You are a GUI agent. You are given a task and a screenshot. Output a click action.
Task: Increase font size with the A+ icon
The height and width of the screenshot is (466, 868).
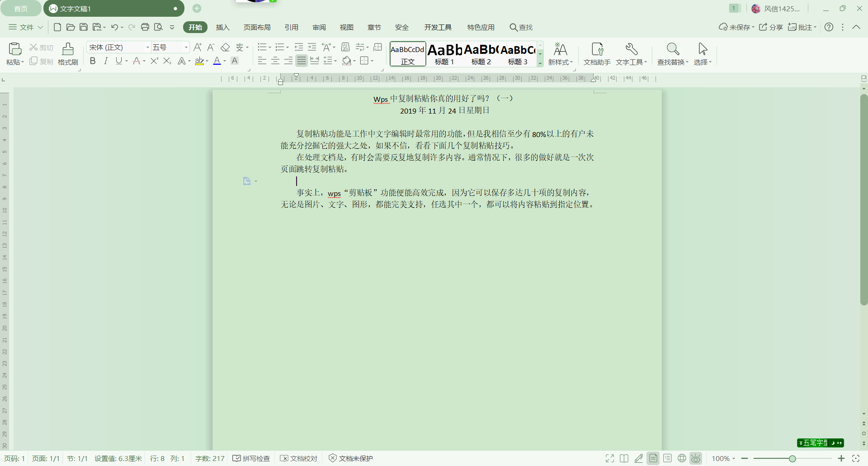198,47
